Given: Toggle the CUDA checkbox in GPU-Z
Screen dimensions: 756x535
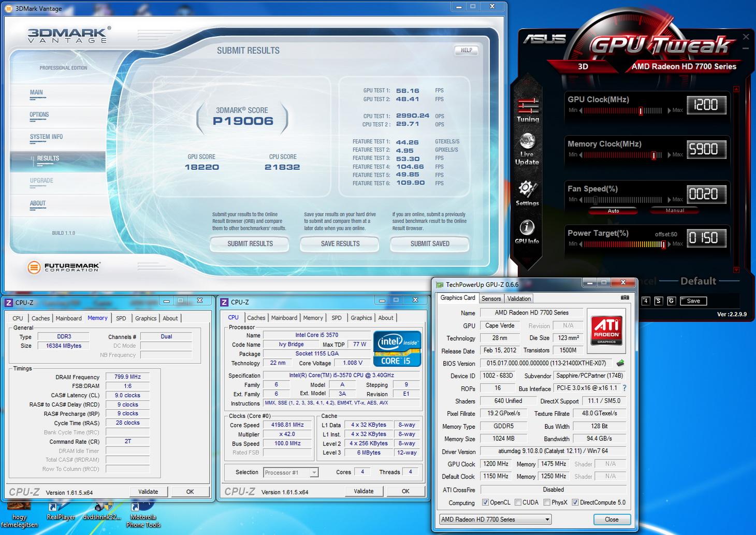Looking at the screenshot, I should tap(518, 502).
